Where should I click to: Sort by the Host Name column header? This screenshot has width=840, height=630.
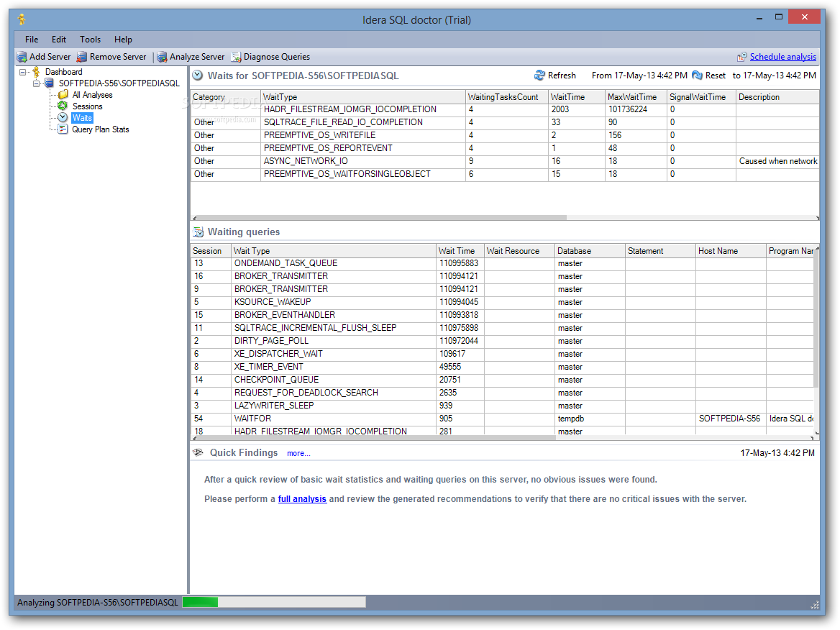[731, 251]
